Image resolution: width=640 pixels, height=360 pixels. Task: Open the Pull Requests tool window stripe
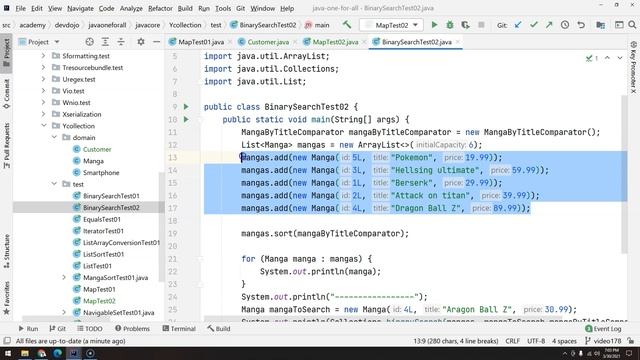7,146
